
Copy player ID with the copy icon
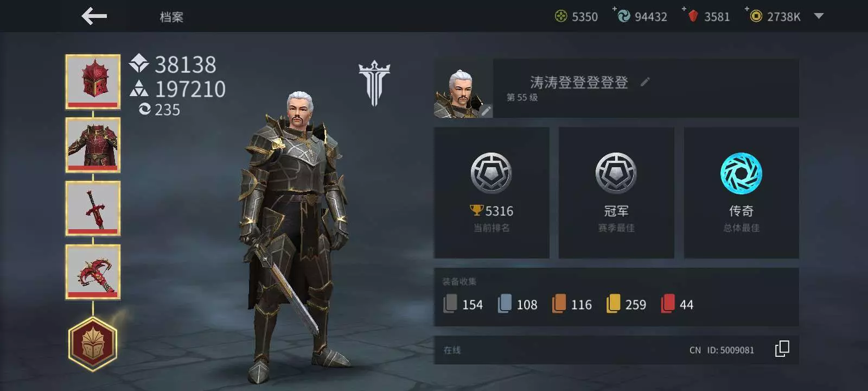782,349
